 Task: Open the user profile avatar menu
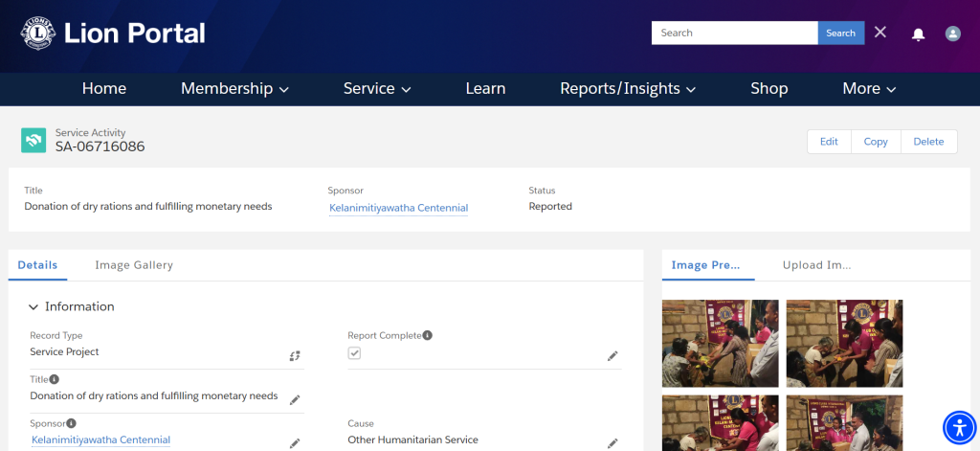tap(952, 34)
